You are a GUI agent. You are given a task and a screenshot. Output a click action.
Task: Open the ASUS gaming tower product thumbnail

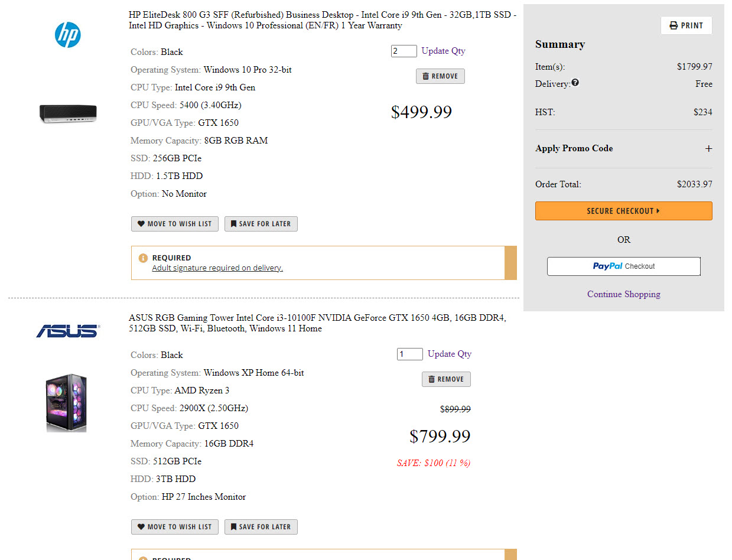pos(67,403)
